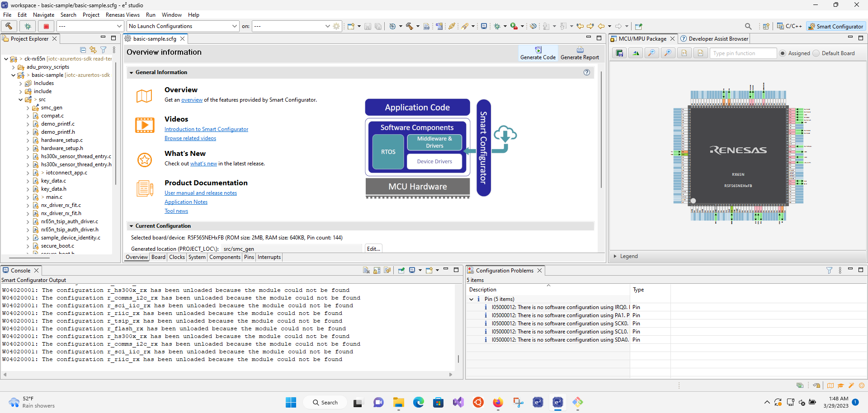The width and height of the screenshot is (868, 413).
Task: Click the zoom in icon in MCU/MPU Package
Action: 668,53
